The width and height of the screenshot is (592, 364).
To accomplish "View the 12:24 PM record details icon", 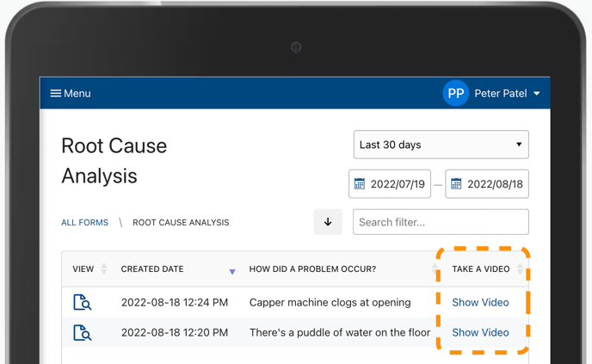I will [x=82, y=302].
